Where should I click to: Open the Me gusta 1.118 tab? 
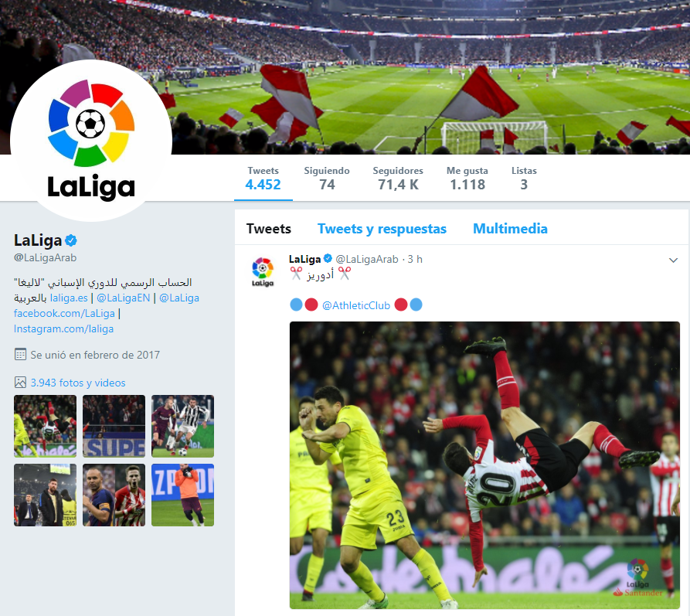[467, 178]
